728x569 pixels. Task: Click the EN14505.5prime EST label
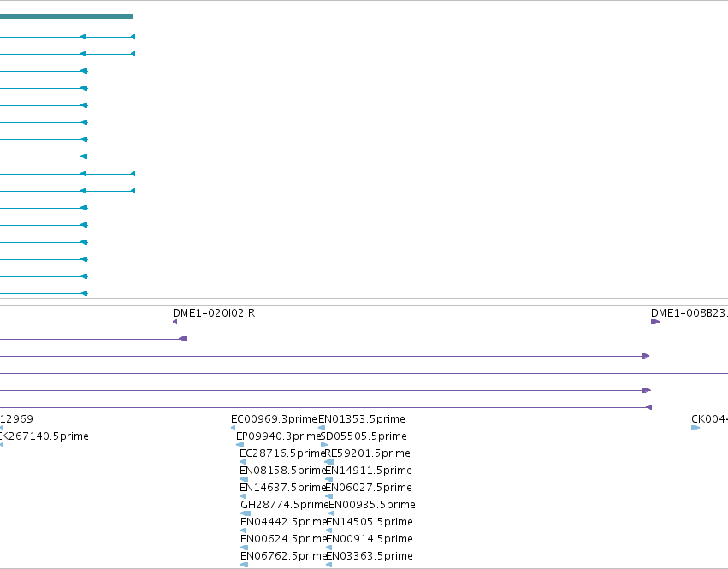[370, 522]
